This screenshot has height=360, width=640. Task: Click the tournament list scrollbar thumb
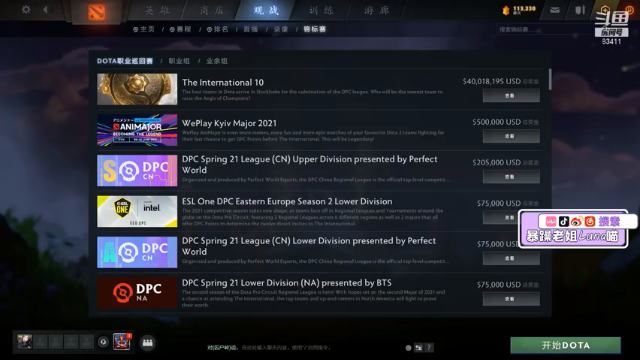(550, 79)
